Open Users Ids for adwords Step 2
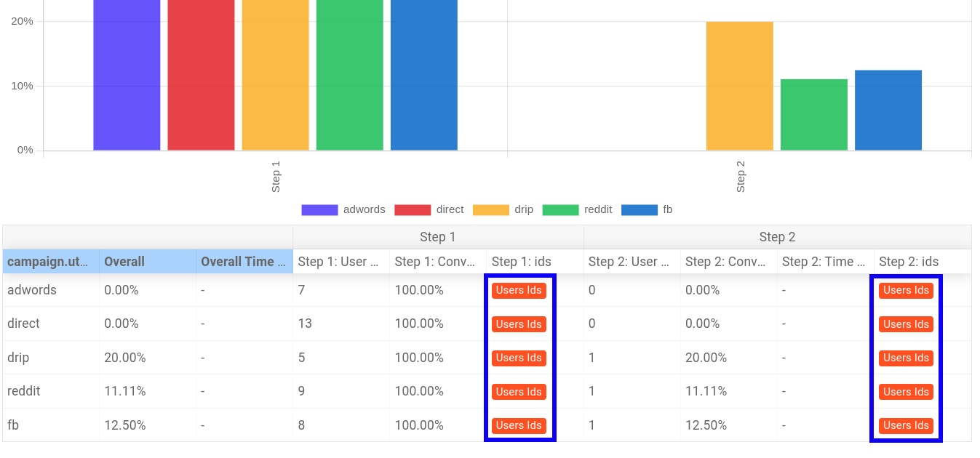The image size is (980, 458). (x=905, y=290)
